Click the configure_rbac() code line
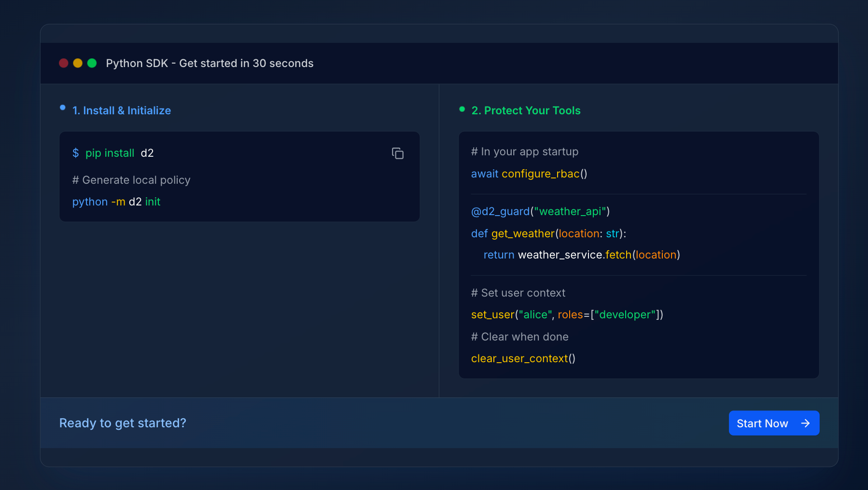This screenshot has height=490, width=868. [529, 174]
